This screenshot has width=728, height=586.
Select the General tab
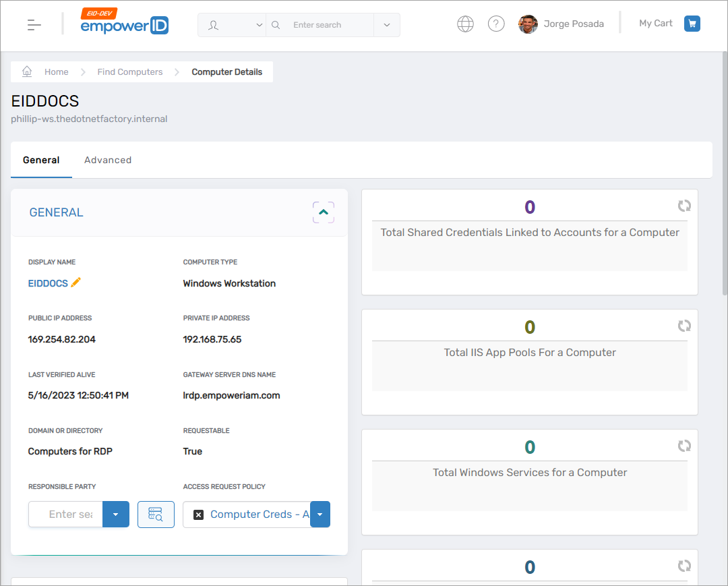41,160
